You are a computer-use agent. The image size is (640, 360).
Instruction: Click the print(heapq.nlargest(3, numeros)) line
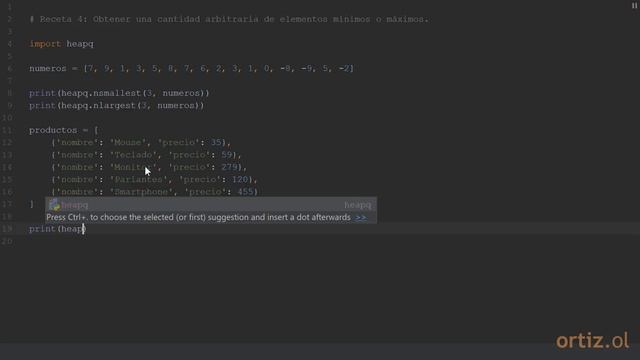pyautogui.click(x=116, y=105)
